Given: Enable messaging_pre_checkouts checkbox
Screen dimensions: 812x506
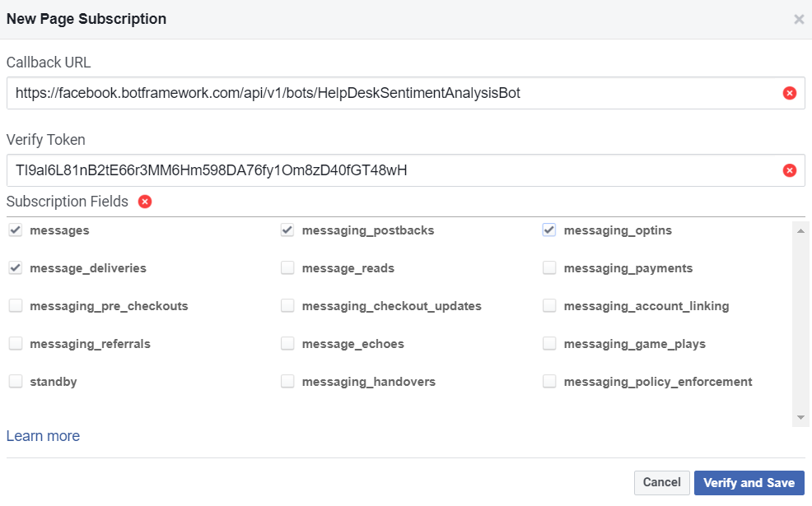Looking at the screenshot, I should 16,306.
